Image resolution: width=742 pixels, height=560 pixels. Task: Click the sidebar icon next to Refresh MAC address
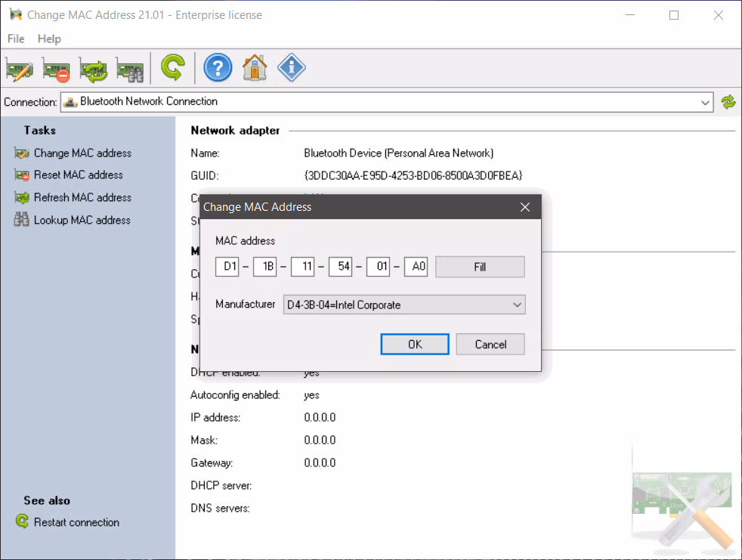click(x=22, y=197)
